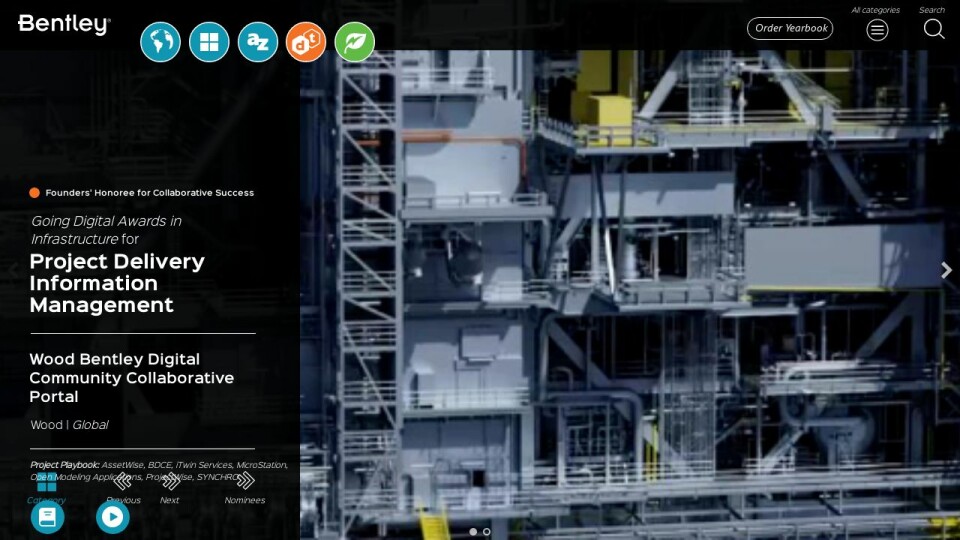
Task: Open the green leaf sustainability icon
Action: tap(354, 42)
